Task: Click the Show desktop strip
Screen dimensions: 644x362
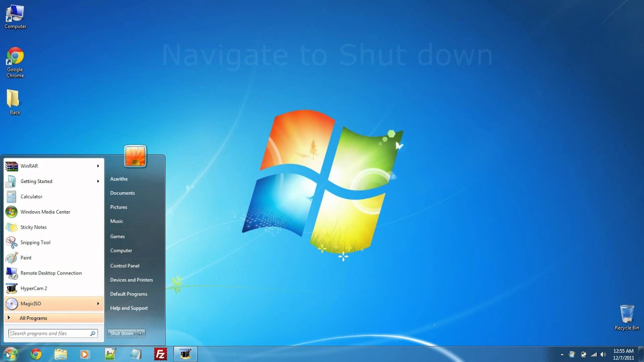Action: 641,354
